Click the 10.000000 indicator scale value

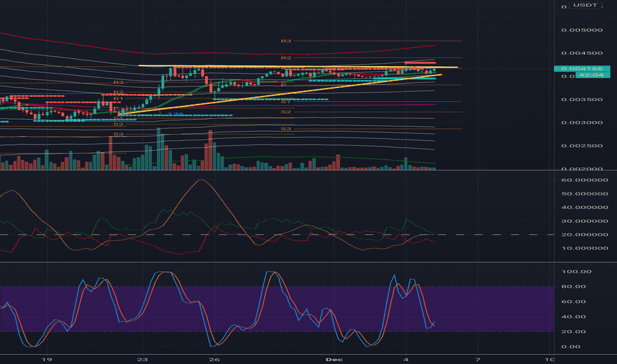click(585, 248)
